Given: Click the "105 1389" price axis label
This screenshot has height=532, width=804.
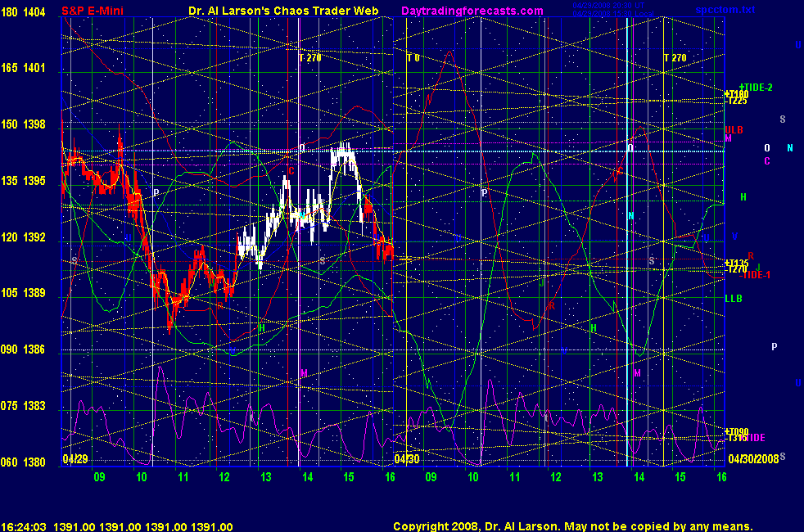Looking at the screenshot, I should [x=23, y=293].
